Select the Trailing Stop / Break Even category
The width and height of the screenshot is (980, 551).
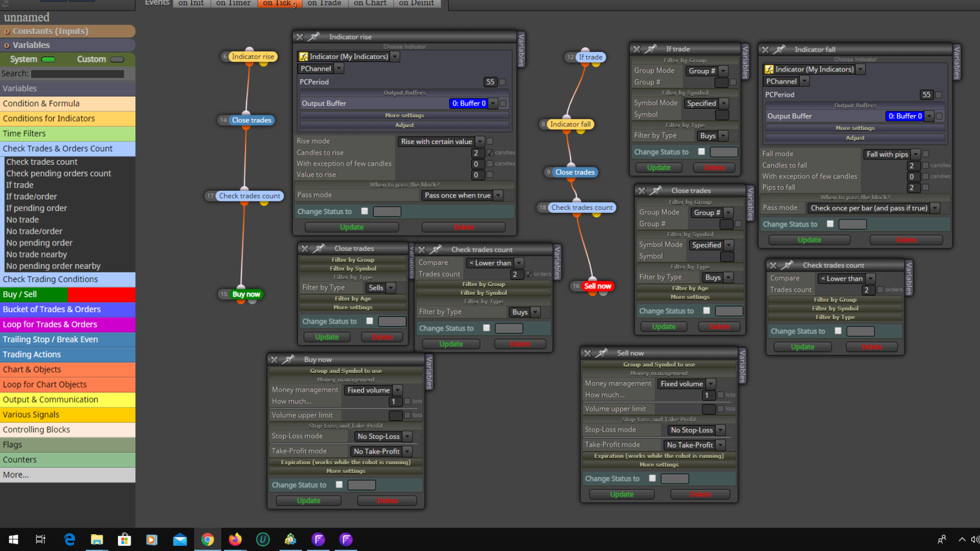tap(67, 339)
